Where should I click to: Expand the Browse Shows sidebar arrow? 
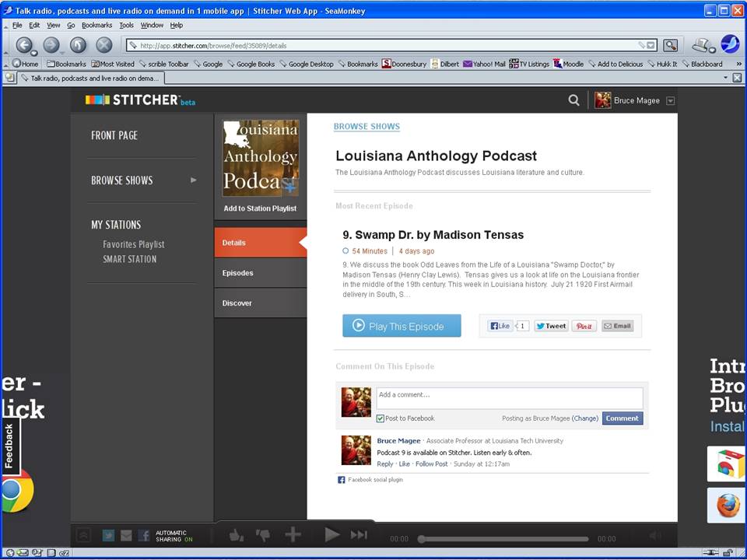coord(194,180)
